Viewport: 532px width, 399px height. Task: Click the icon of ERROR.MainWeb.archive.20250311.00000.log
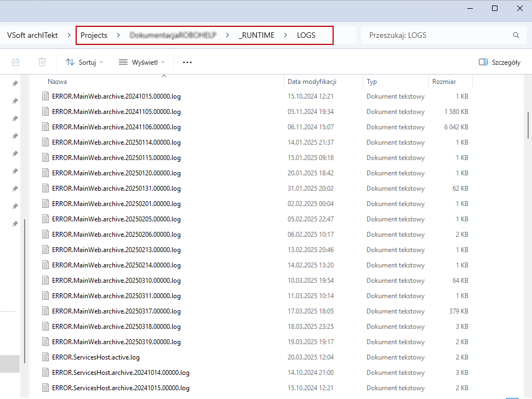(x=45, y=296)
